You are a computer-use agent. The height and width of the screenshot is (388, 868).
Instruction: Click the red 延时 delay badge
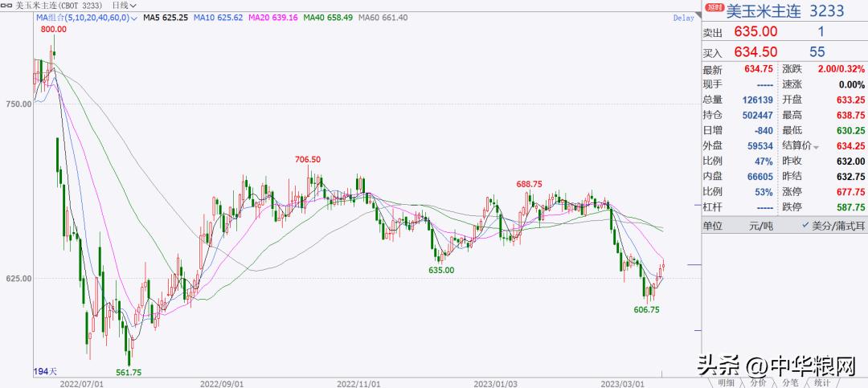[714, 8]
